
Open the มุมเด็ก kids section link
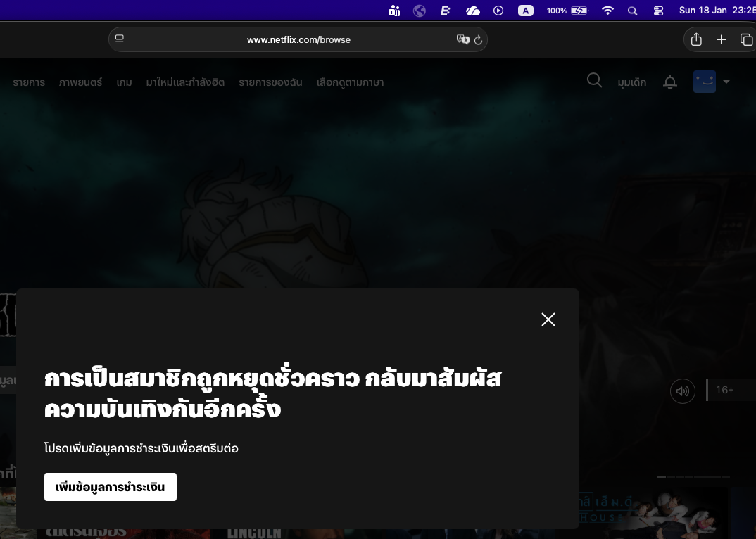[631, 82]
